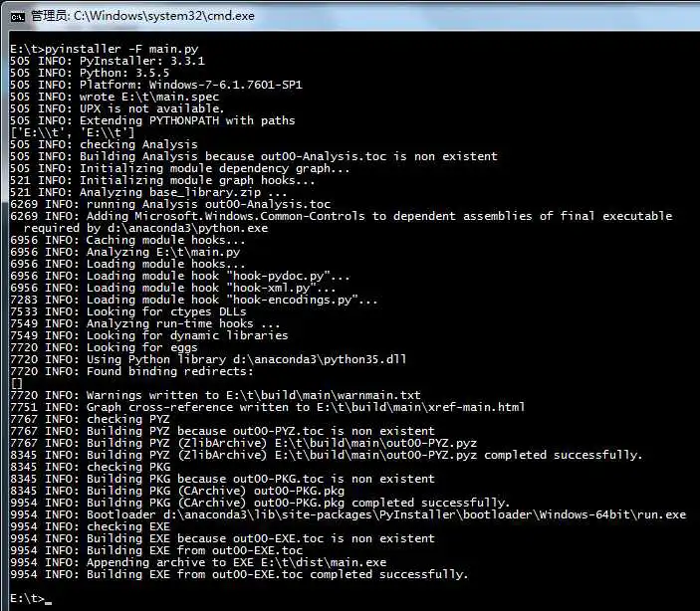The height and width of the screenshot is (611, 700).
Task: Click the line 'checking PYZ'
Action: [x=90, y=420]
